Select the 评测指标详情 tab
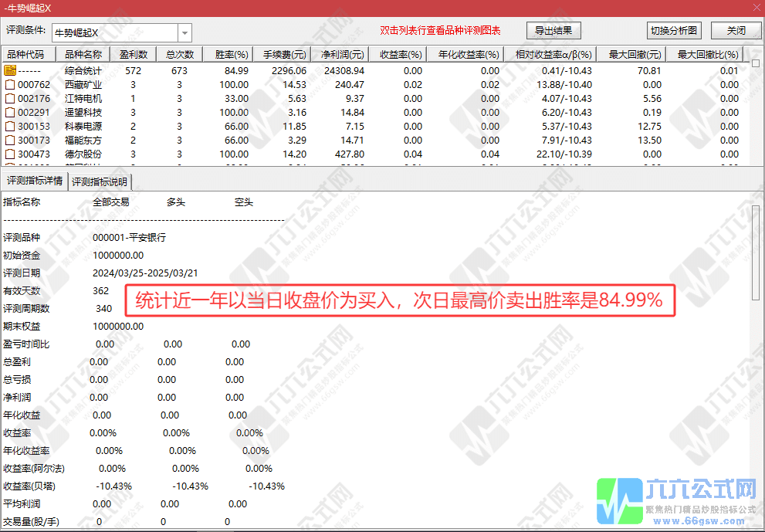 tap(35, 181)
